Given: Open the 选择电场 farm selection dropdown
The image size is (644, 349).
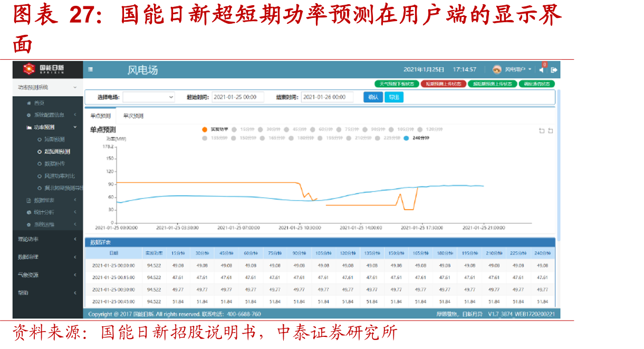Looking at the screenshot, I should [149, 97].
